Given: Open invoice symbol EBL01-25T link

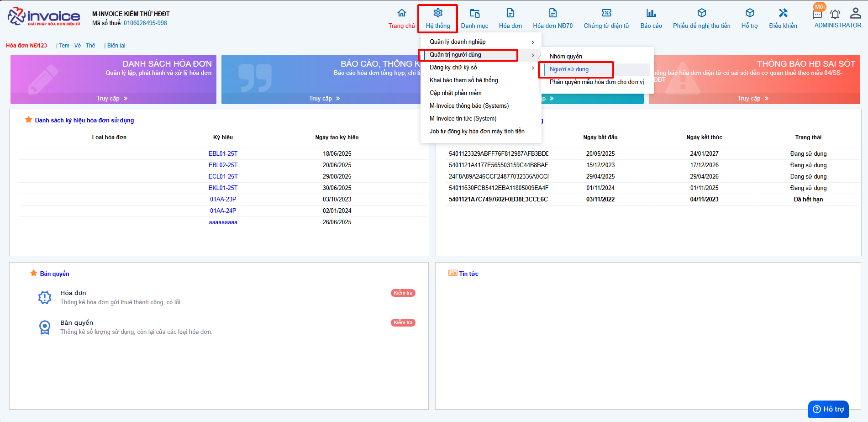Looking at the screenshot, I should [223, 154].
